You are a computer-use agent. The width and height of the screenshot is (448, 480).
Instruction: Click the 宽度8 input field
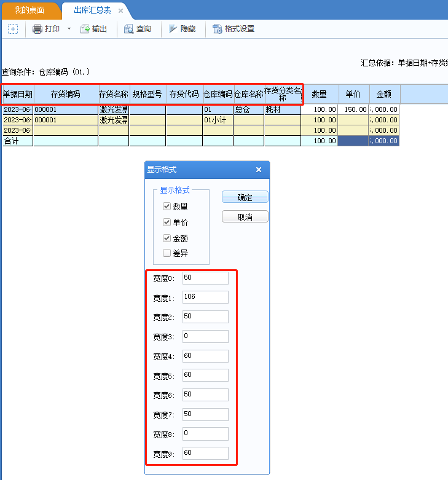click(205, 433)
